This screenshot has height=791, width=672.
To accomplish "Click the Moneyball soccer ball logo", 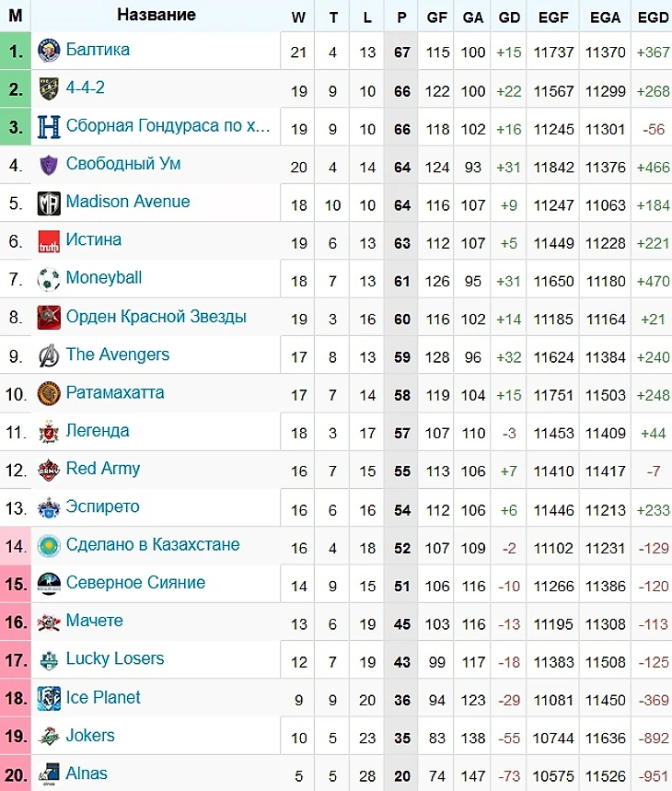I will click(x=49, y=279).
